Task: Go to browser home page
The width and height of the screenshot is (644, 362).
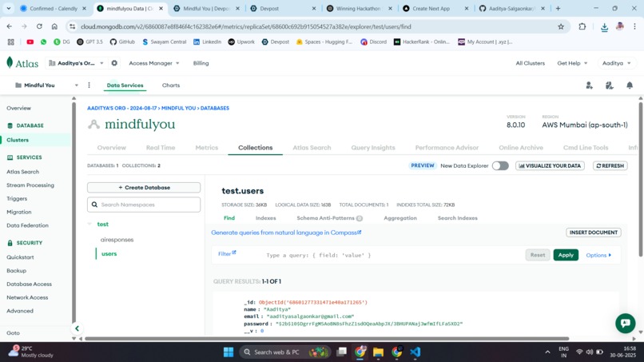Action: tap(54, 26)
